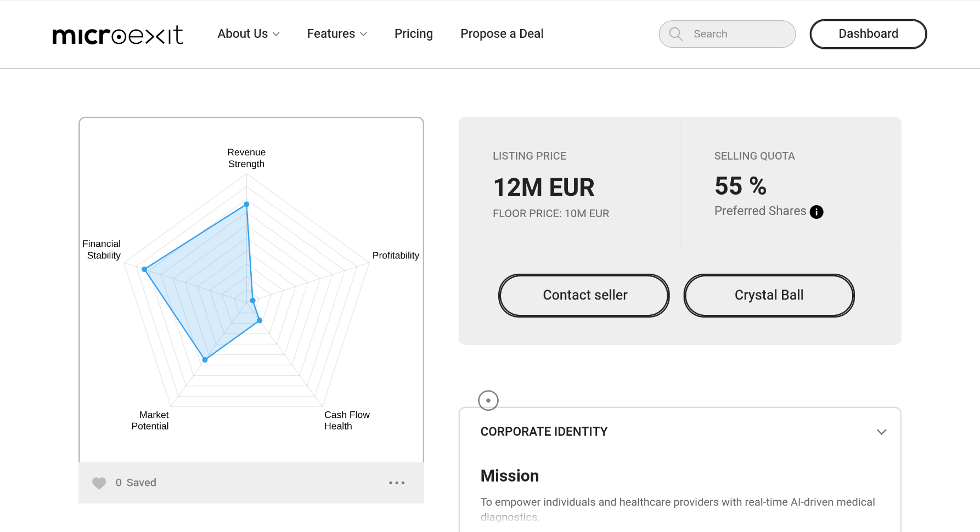The width and height of the screenshot is (980, 532).
Task: Click the Dashboard button
Action: pyautogui.click(x=868, y=34)
